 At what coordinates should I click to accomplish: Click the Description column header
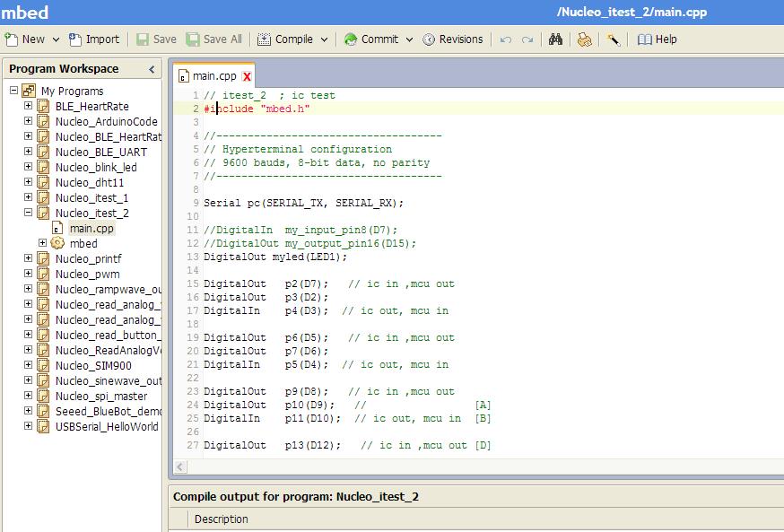[221, 519]
